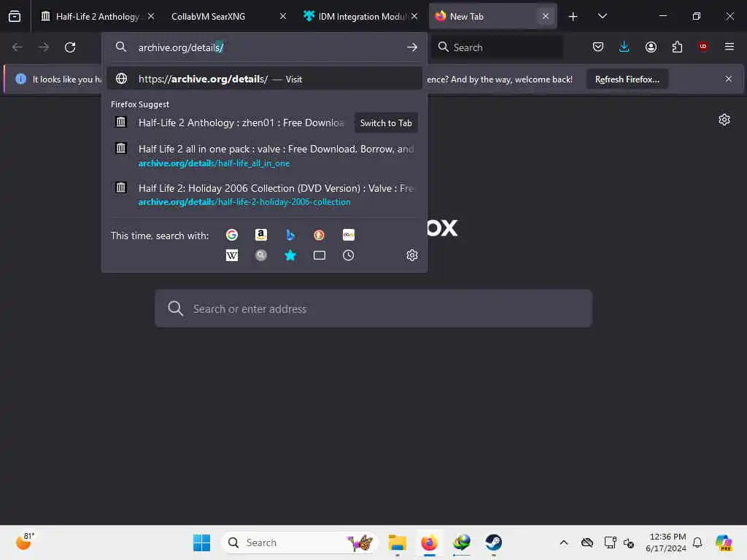
Task: Open search settings gear in dropdown
Action: [x=412, y=255]
